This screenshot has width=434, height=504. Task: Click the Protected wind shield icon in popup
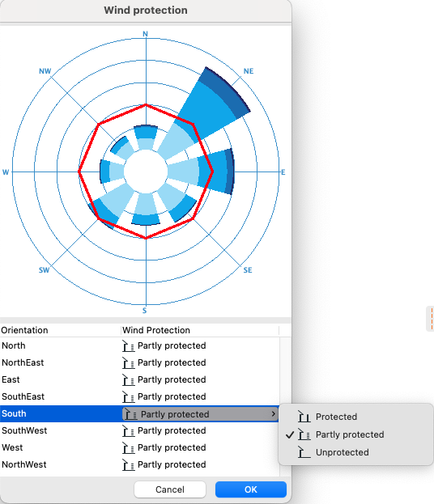pos(304,417)
